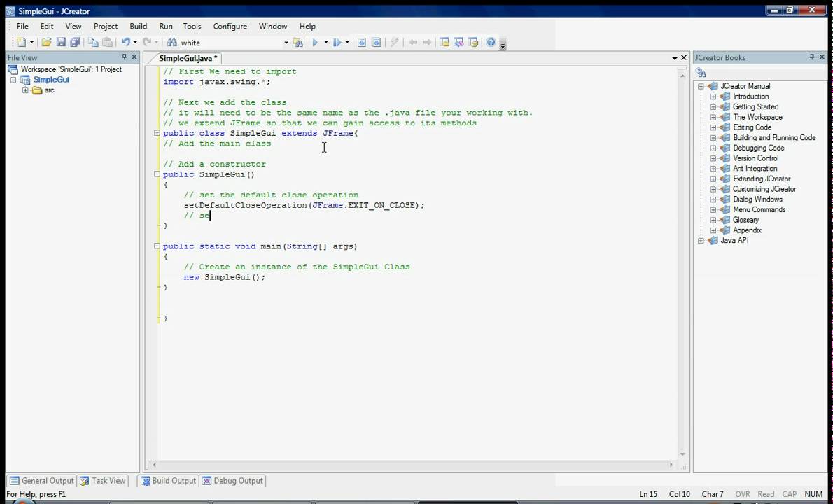Pin the File View panel
The image size is (833, 504).
125,57
